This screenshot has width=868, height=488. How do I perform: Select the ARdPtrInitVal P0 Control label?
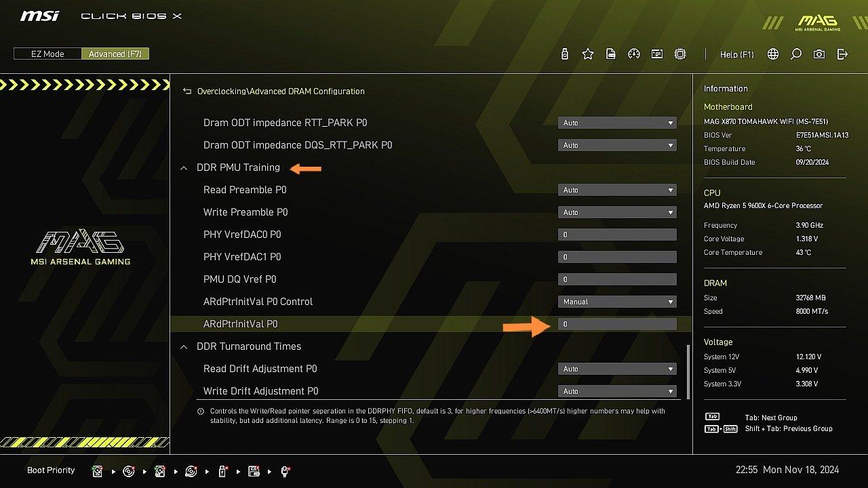258,302
